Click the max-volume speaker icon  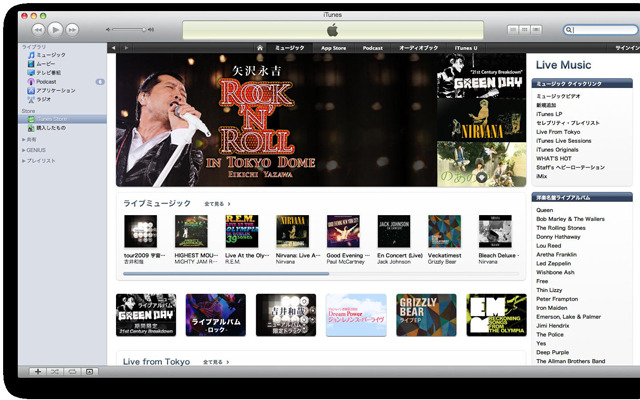pos(151,30)
